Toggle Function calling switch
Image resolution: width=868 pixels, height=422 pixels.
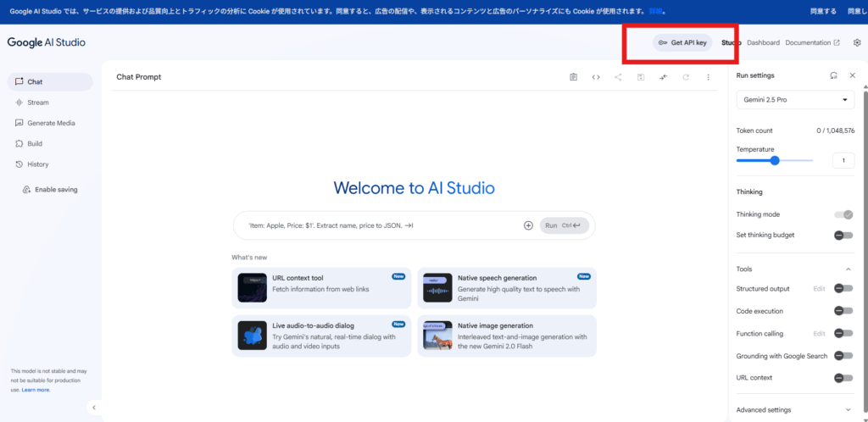(x=843, y=334)
